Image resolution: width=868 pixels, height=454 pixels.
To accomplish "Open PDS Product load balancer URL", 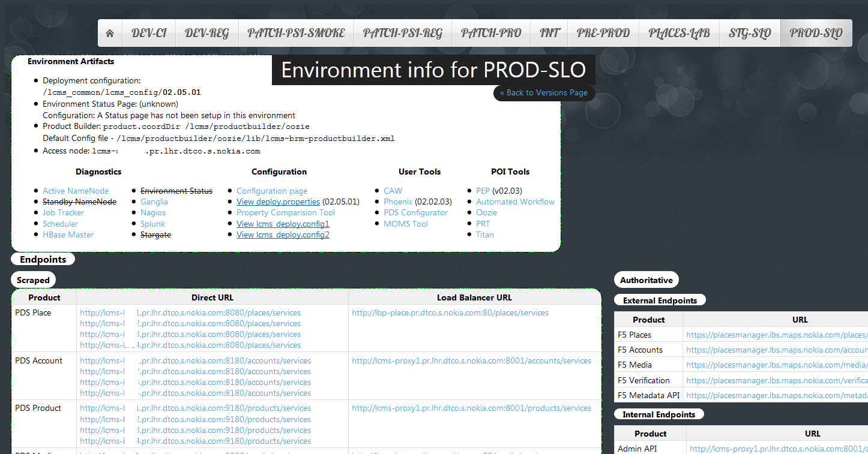I will (x=471, y=408).
